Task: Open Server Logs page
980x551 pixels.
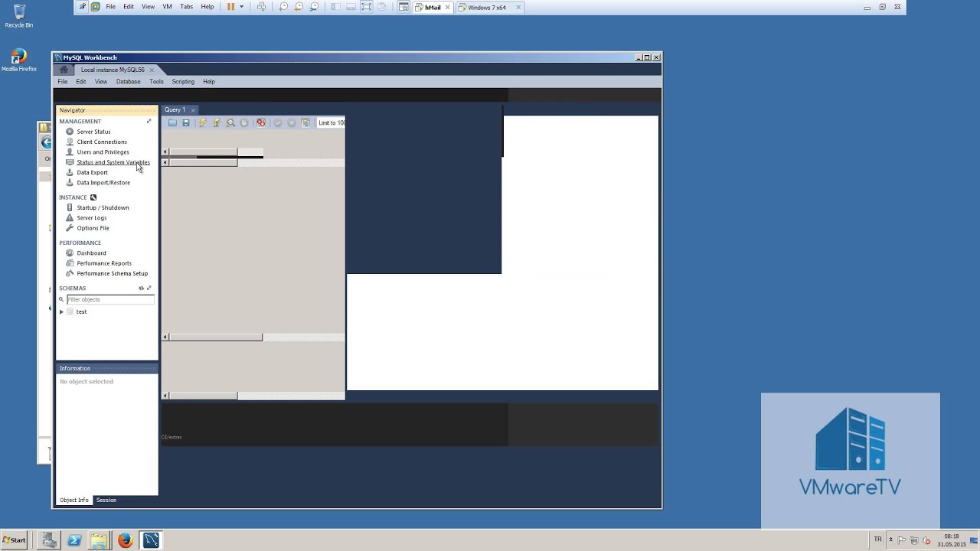Action: tap(92, 217)
